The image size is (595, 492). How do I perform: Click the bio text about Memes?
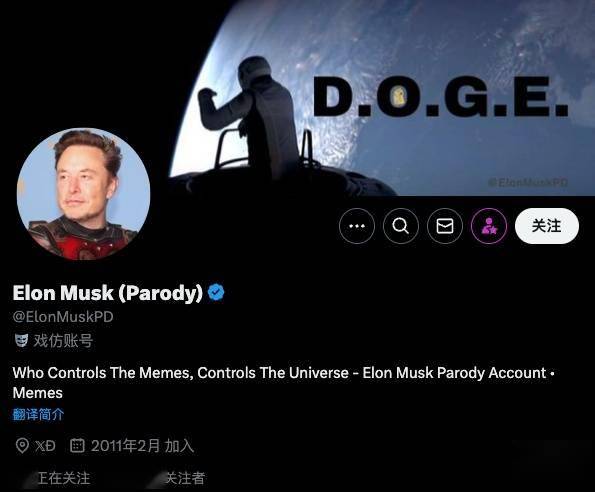click(283, 382)
